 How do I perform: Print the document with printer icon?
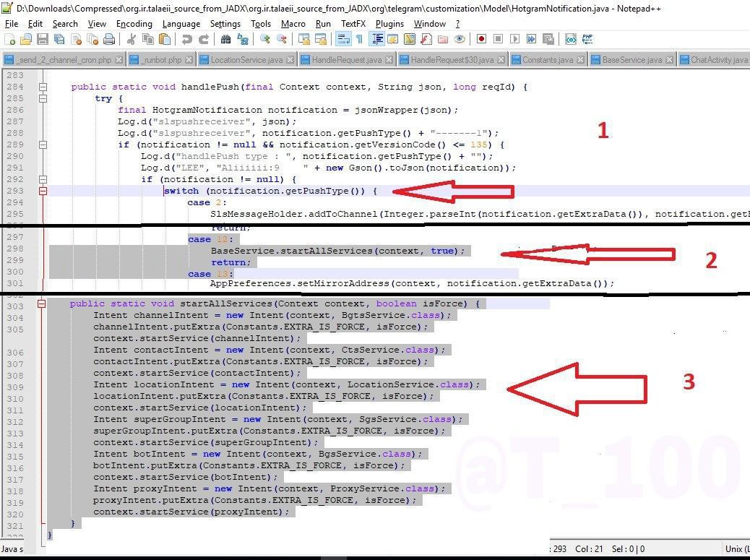tap(110, 39)
